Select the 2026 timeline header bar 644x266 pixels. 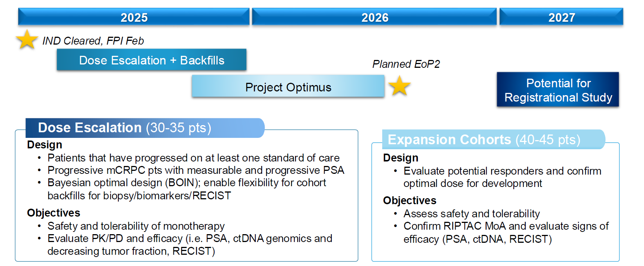click(x=374, y=17)
